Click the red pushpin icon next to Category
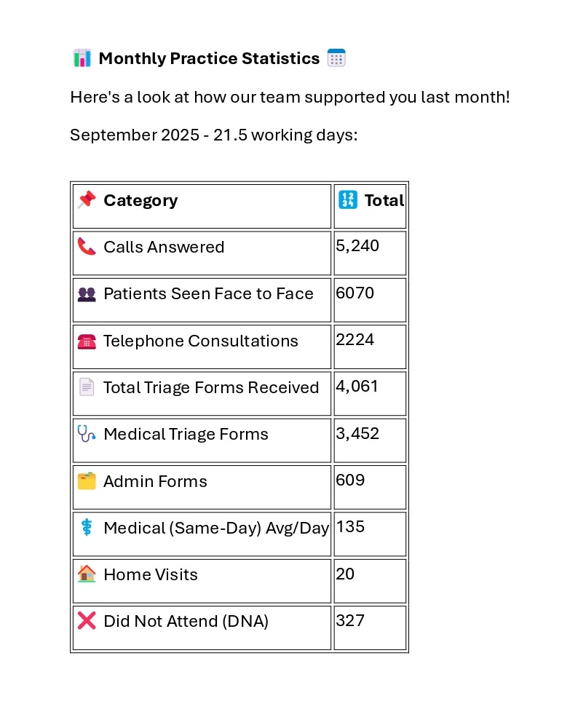The width and height of the screenshot is (586, 728). tap(87, 199)
